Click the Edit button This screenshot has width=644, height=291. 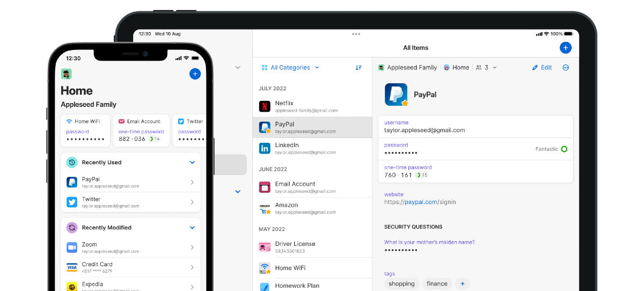tap(542, 68)
